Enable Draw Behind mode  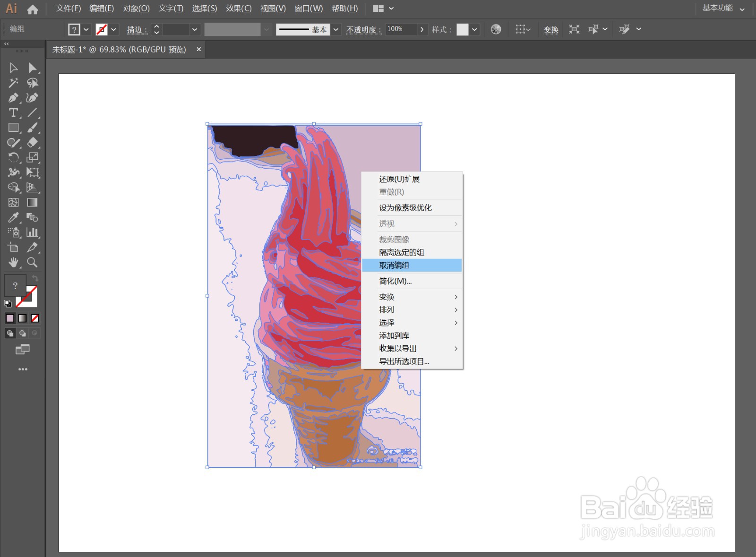coord(22,334)
